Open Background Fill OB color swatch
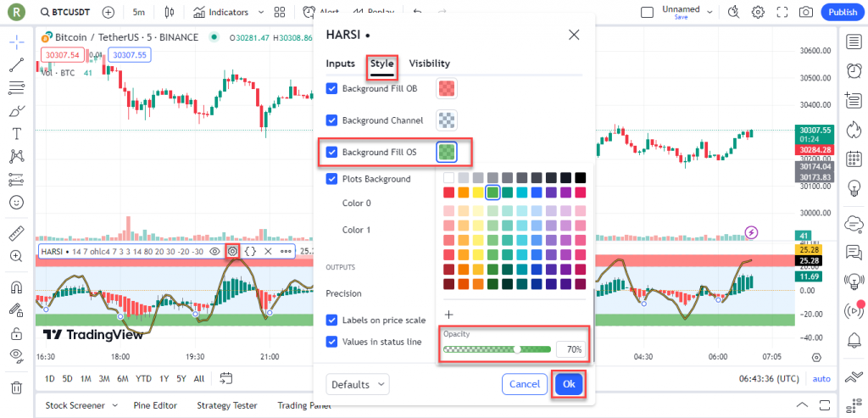Screen dimensions: 868x418 (447, 88)
